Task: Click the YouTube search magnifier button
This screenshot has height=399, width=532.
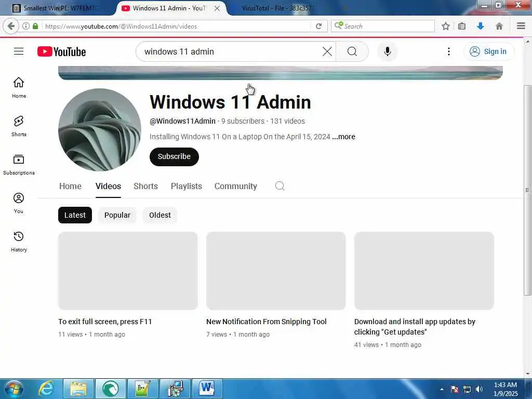Action: pyautogui.click(x=352, y=51)
